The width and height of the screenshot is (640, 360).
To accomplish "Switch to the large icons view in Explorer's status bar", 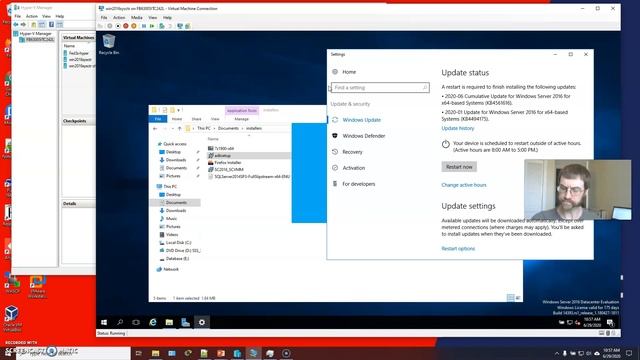I will pos(518,298).
